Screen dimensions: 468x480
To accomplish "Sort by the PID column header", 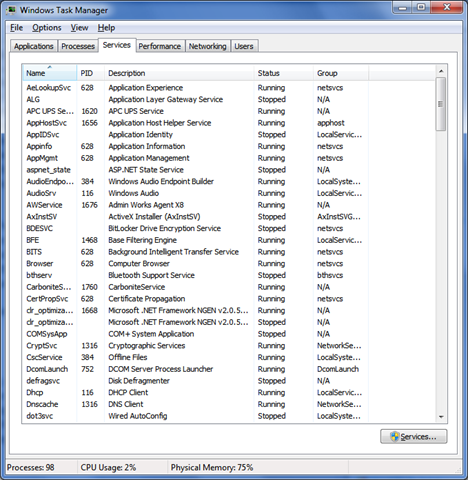I will point(91,73).
